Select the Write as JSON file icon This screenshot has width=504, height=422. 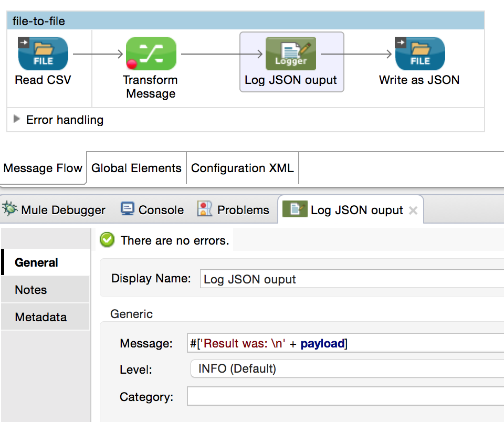click(419, 54)
